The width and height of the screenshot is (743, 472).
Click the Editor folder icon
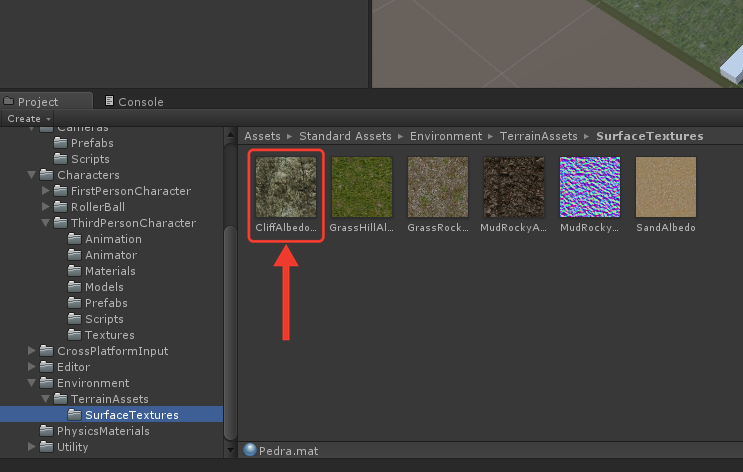click(46, 366)
